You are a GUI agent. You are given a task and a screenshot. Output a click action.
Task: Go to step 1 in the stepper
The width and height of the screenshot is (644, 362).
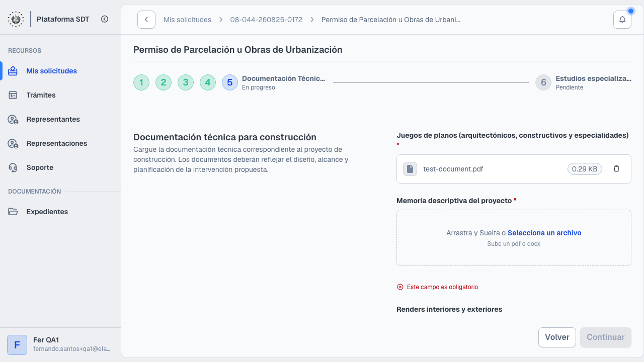[141, 82]
